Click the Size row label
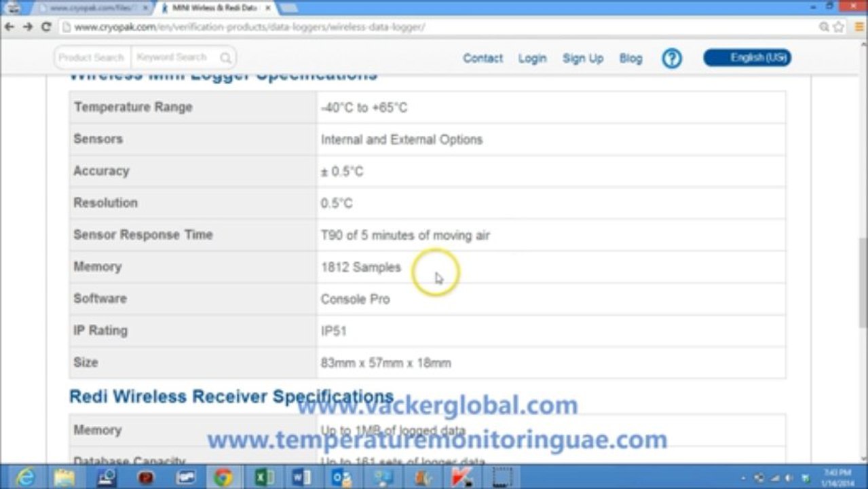Viewport: 868px width, 489px height. (x=86, y=363)
